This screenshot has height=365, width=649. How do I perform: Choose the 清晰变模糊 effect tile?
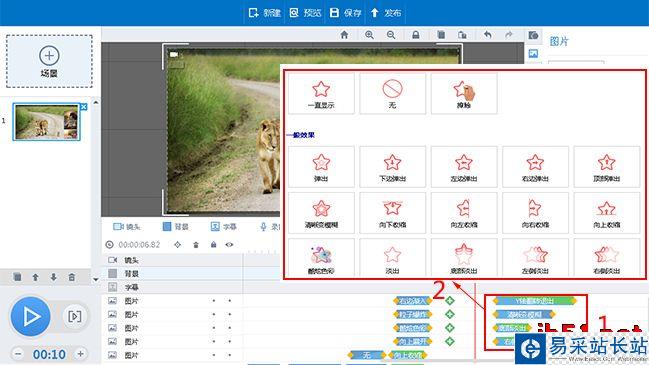[x=321, y=213]
